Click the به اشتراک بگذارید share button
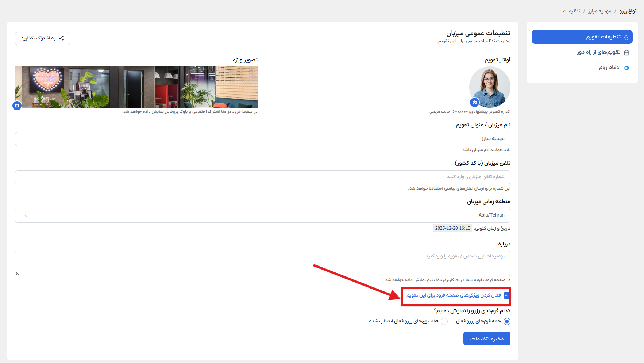This screenshot has height=363, width=644. click(x=43, y=38)
